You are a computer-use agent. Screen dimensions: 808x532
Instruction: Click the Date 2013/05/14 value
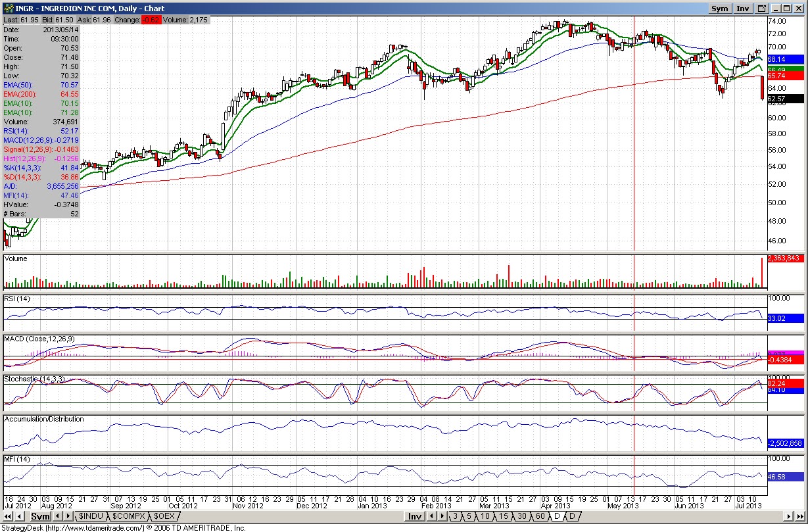point(60,30)
